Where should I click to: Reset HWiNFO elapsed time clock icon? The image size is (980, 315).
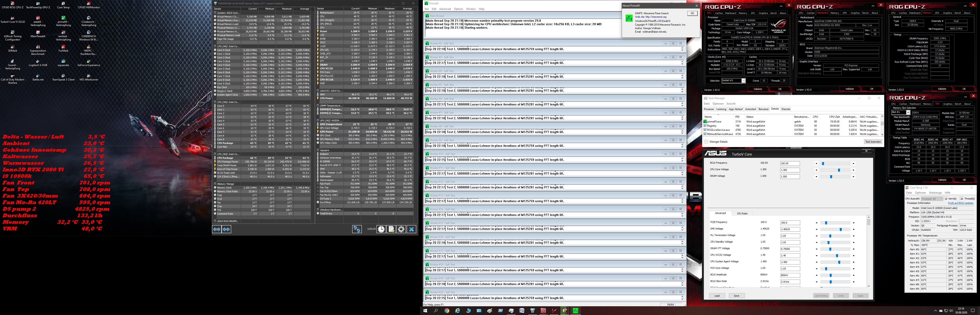[x=381, y=229]
